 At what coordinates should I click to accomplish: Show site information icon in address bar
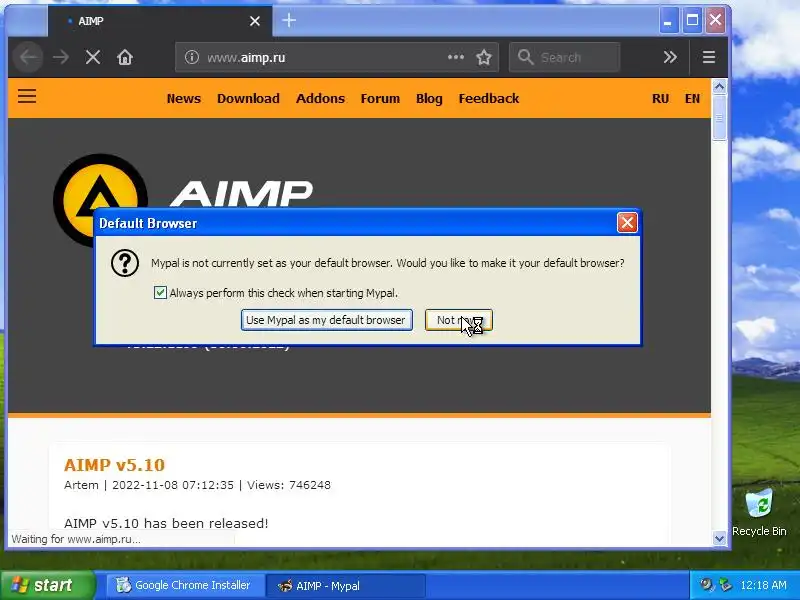(x=192, y=57)
